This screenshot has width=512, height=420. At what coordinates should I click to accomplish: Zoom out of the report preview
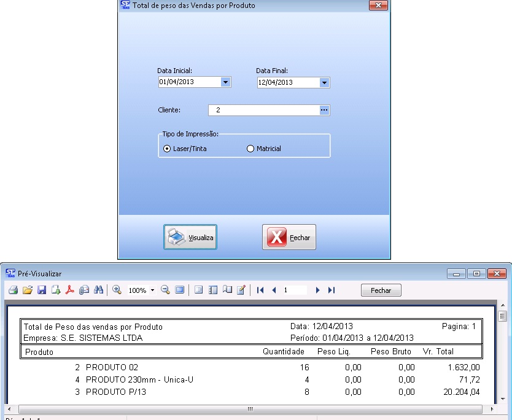(165, 290)
